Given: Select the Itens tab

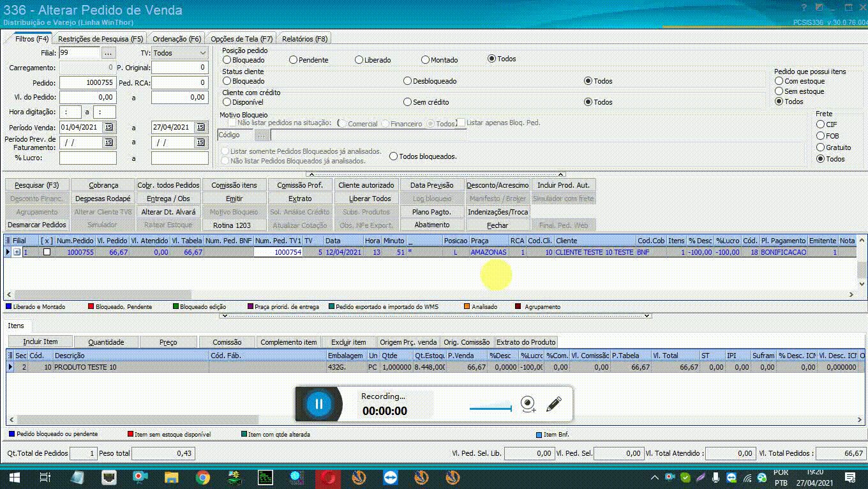Looking at the screenshot, I should (16, 326).
